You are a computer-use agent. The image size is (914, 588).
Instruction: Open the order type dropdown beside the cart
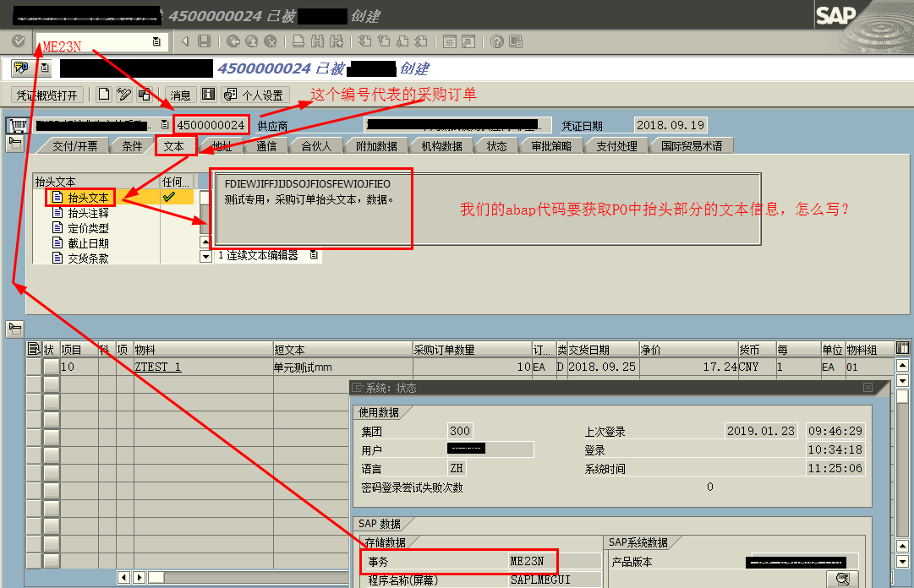click(165, 124)
